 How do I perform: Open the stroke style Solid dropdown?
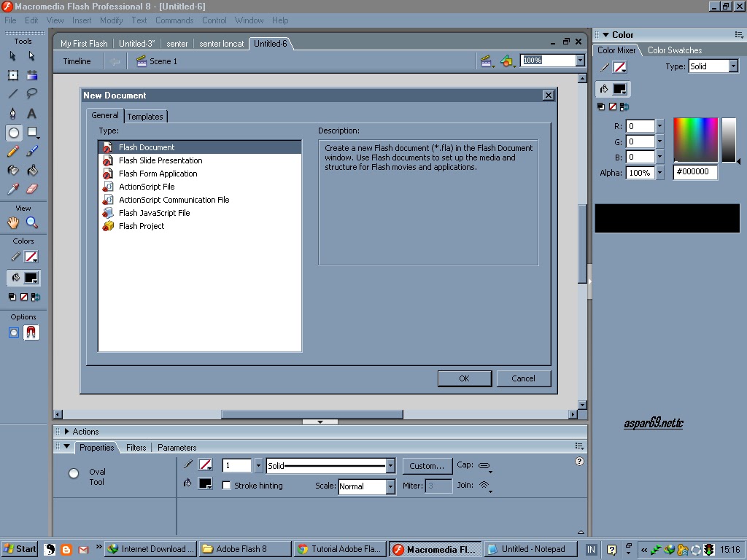point(390,466)
